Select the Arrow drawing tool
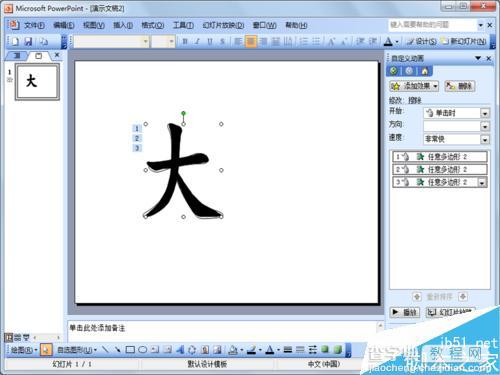500x375 pixels. pos(117,350)
